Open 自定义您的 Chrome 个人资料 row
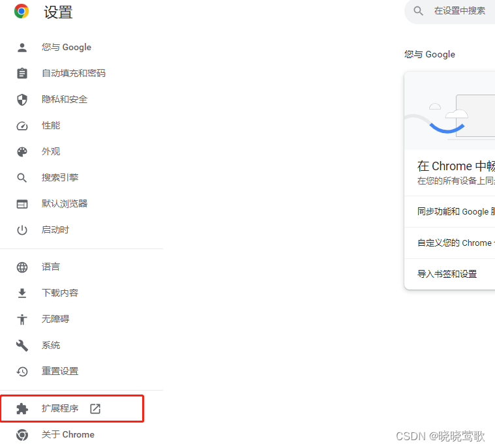The image size is (495, 448). tap(449, 243)
